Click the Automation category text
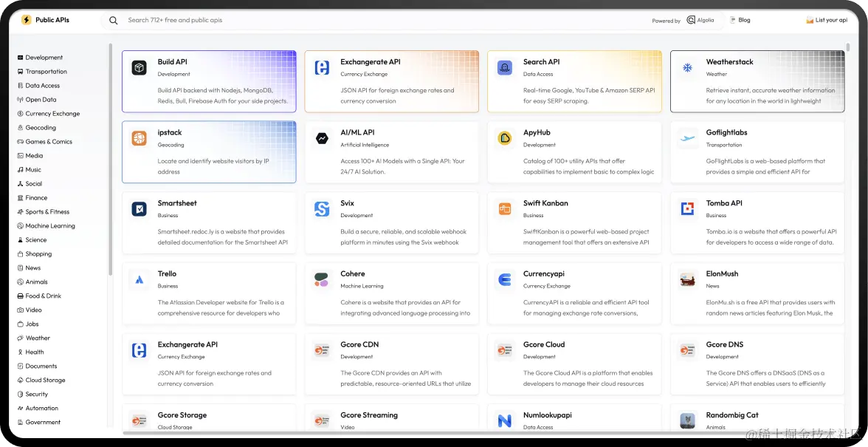 coord(41,409)
